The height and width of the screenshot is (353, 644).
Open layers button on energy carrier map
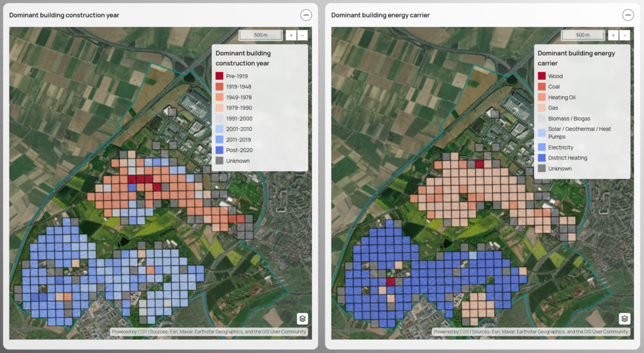point(625,318)
